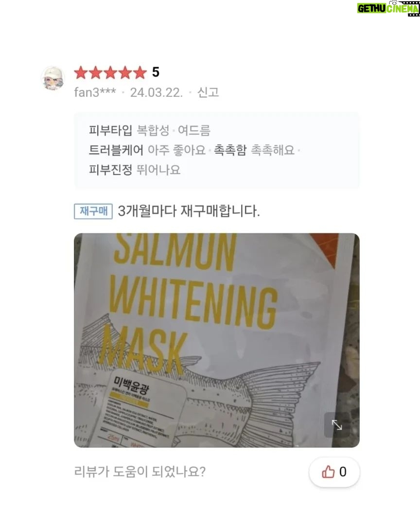This screenshot has height=525, width=420.
Task: Click the third red rating star
Action: click(110, 72)
